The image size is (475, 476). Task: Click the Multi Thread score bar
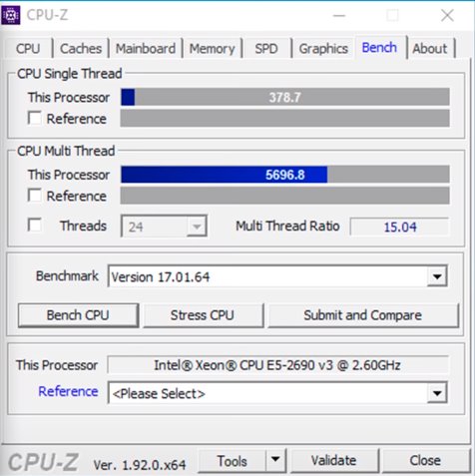(x=285, y=175)
